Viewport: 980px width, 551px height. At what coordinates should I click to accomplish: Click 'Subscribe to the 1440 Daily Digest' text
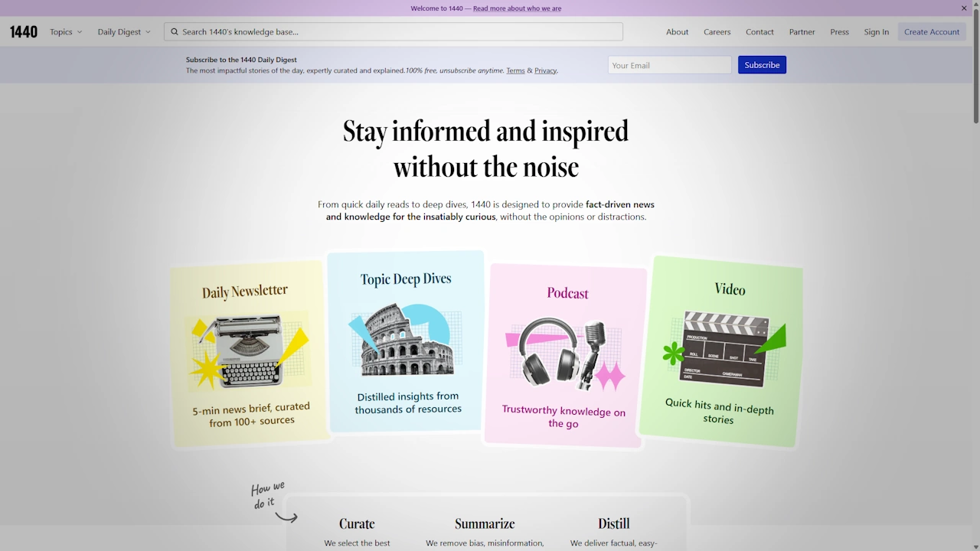coord(241,60)
